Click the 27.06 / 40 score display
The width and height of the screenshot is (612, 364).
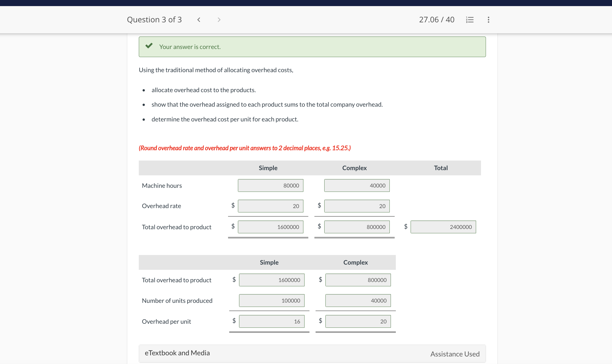click(x=436, y=20)
